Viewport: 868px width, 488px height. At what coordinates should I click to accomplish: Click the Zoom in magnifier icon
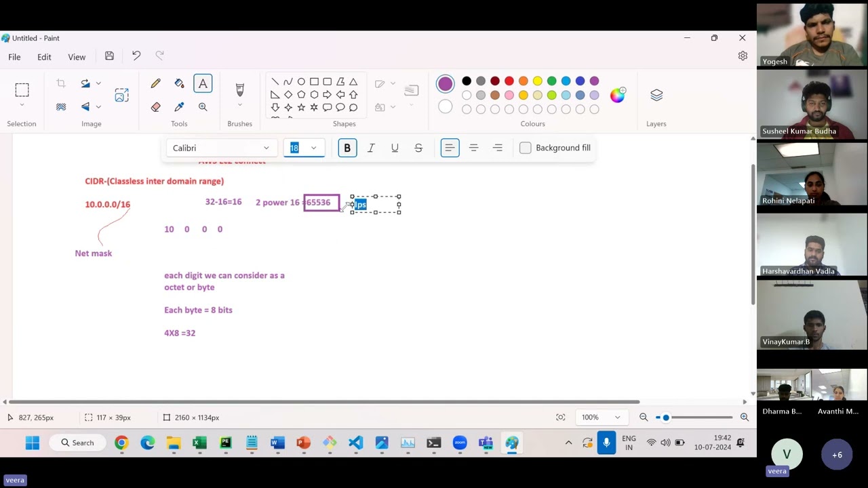[744, 418]
